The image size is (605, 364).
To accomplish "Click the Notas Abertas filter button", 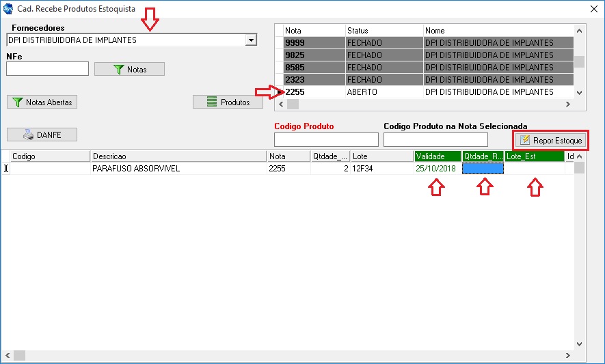I will coord(42,102).
